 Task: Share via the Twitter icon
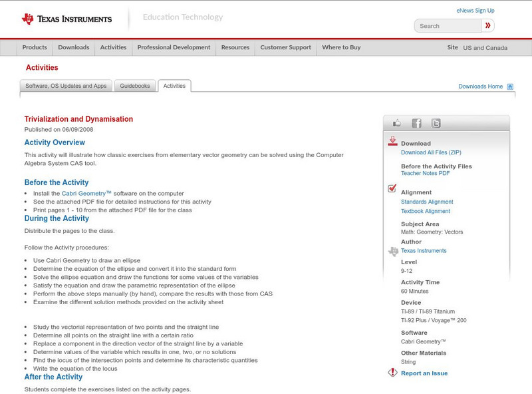coord(436,123)
